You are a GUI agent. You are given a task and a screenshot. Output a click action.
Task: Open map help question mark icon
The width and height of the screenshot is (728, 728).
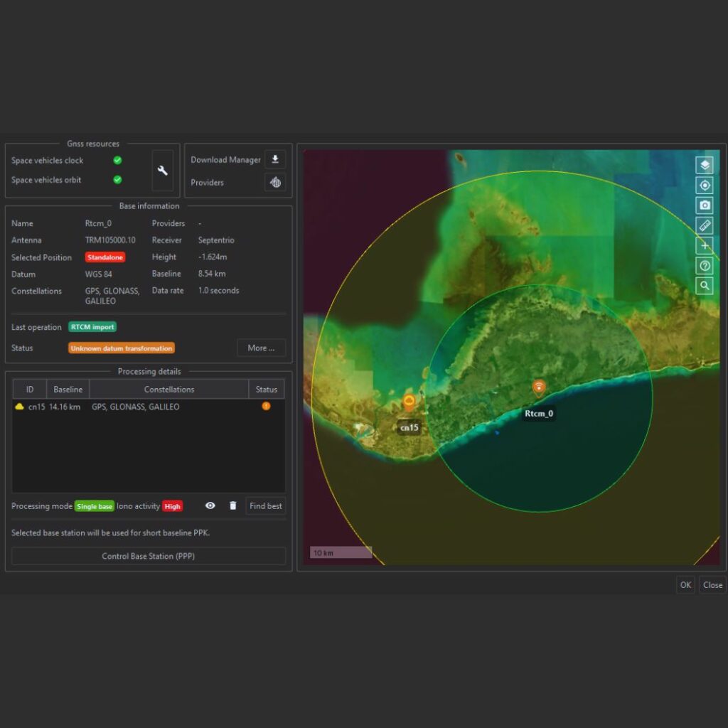point(704,266)
